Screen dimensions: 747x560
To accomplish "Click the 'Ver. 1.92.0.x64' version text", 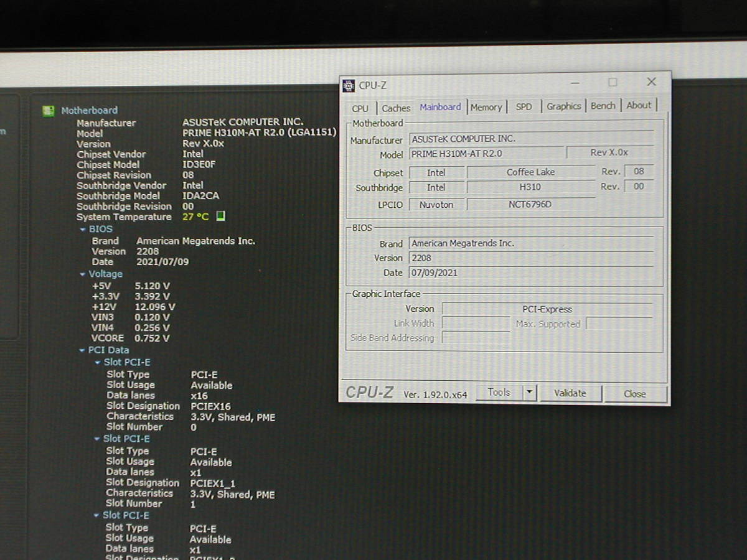I will pyautogui.click(x=435, y=394).
